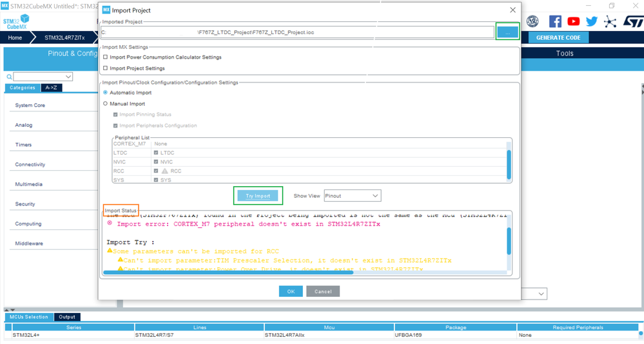The width and height of the screenshot is (644, 344).
Task: Select Manual Import radio button
Action: pyautogui.click(x=106, y=104)
